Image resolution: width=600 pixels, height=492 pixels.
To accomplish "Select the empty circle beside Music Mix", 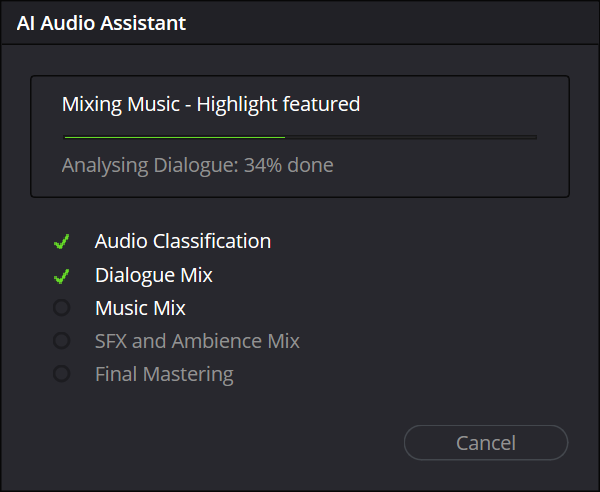I will pos(62,308).
